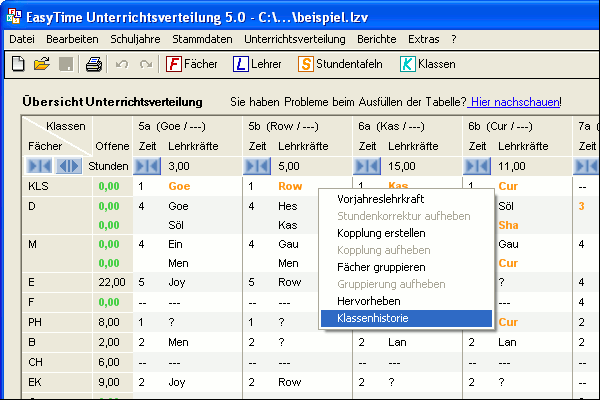Open the Stundentafeln toolbar button
Screen dimensions: 600x400
pyautogui.click(x=335, y=64)
